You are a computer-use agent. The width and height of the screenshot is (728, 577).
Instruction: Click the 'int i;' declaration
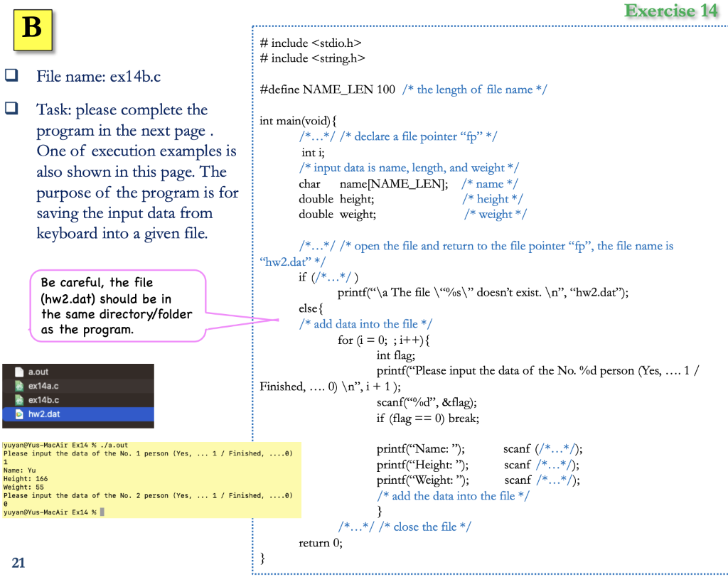click(313, 152)
